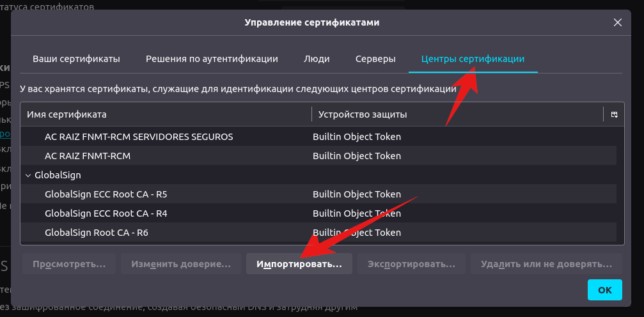The height and width of the screenshot is (317, 644).
Task: Pick GlobalSign ECC Root CA - R4
Action: click(106, 213)
